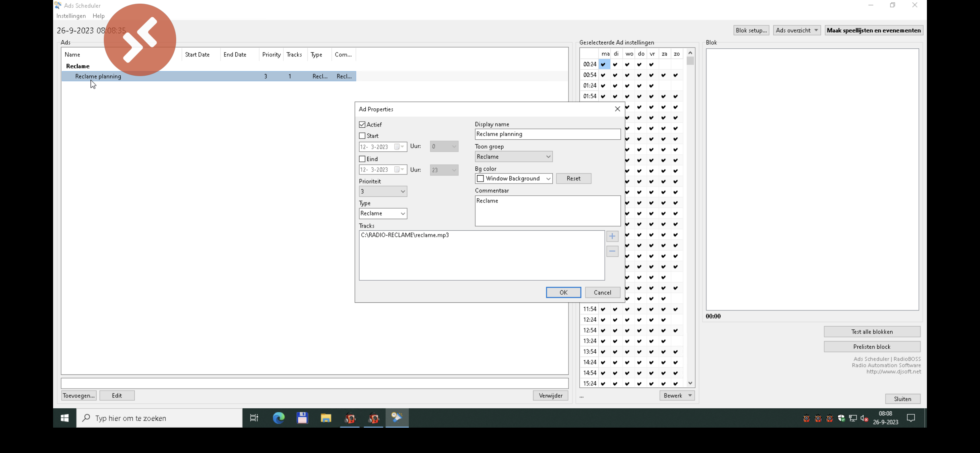980x453 pixels.
Task: Click the Bg color white swatch
Action: click(480, 178)
